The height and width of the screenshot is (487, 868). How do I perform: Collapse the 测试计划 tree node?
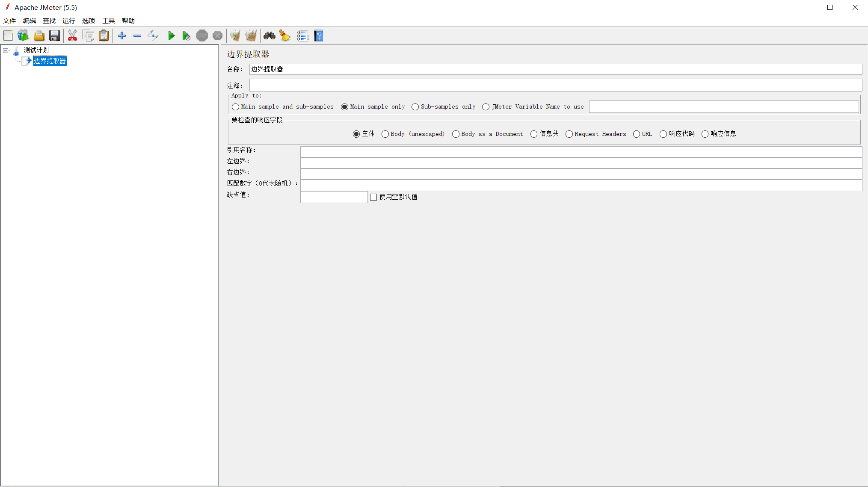point(6,50)
